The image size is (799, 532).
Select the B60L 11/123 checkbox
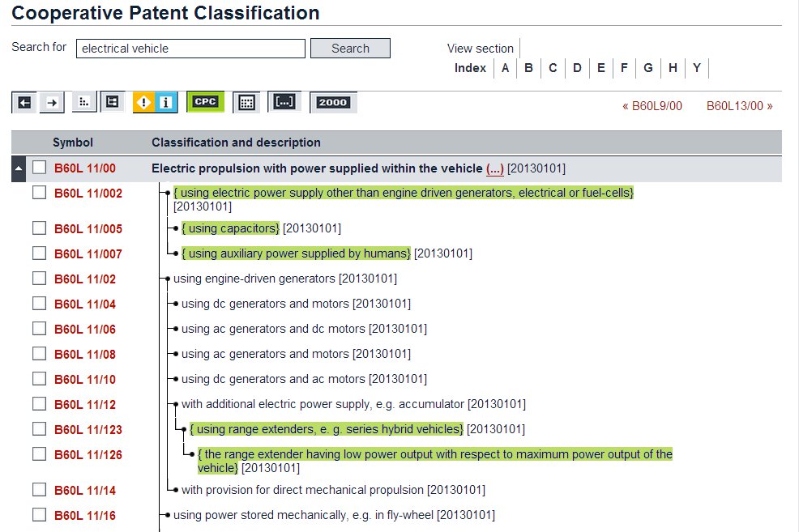coord(40,429)
